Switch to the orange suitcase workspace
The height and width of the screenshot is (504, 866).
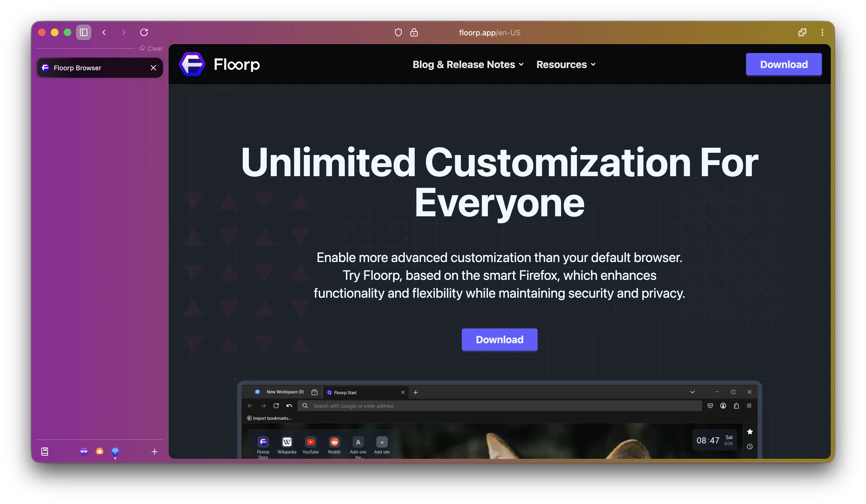coord(99,452)
